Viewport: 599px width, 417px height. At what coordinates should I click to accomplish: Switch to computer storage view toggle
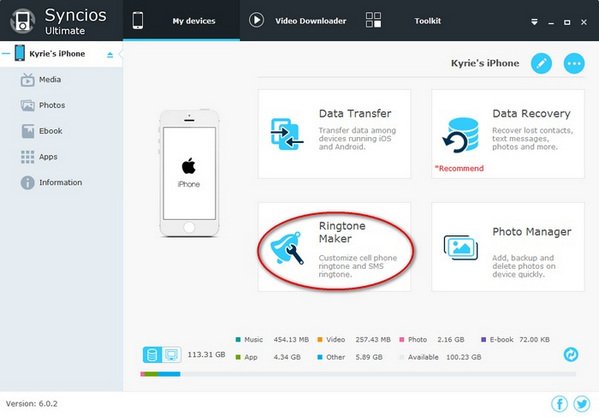[172, 355]
